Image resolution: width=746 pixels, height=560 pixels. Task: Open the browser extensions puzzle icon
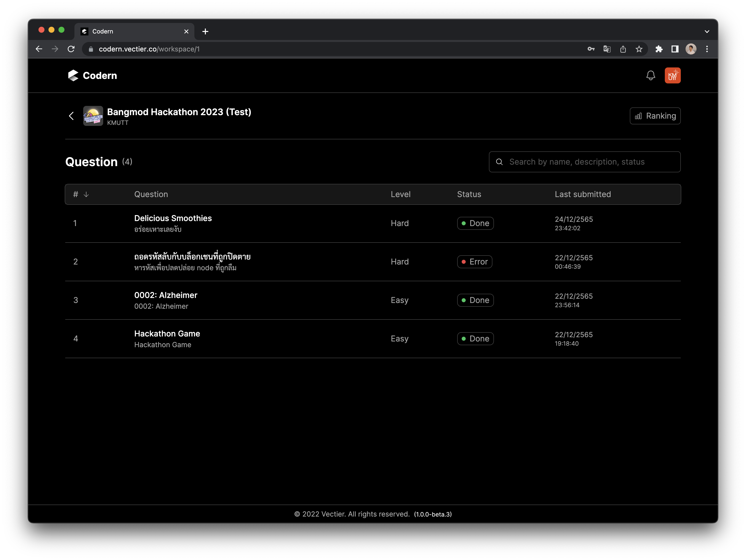(659, 49)
